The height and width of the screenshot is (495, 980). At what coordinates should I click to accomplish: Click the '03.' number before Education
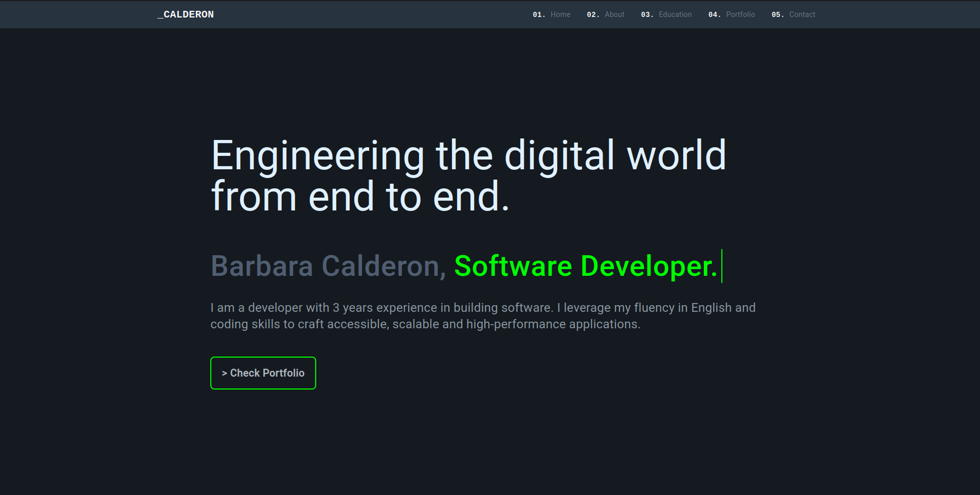pos(646,14)
